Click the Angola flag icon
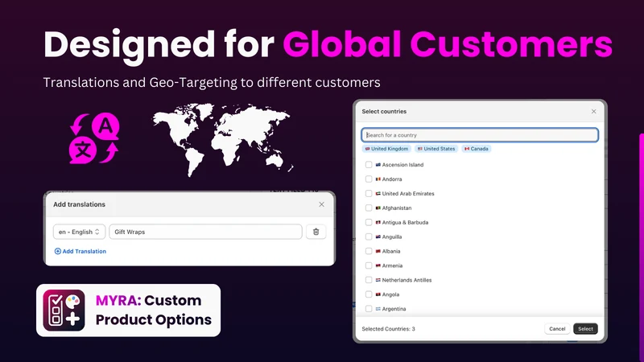 pyautogui.click(x=378, y=294)
